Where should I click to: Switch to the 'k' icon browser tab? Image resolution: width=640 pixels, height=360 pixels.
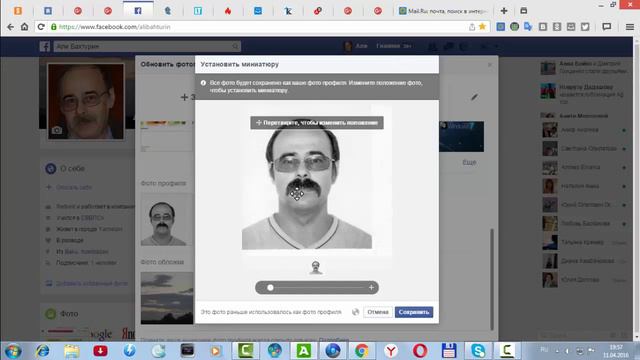click(288, 11)
